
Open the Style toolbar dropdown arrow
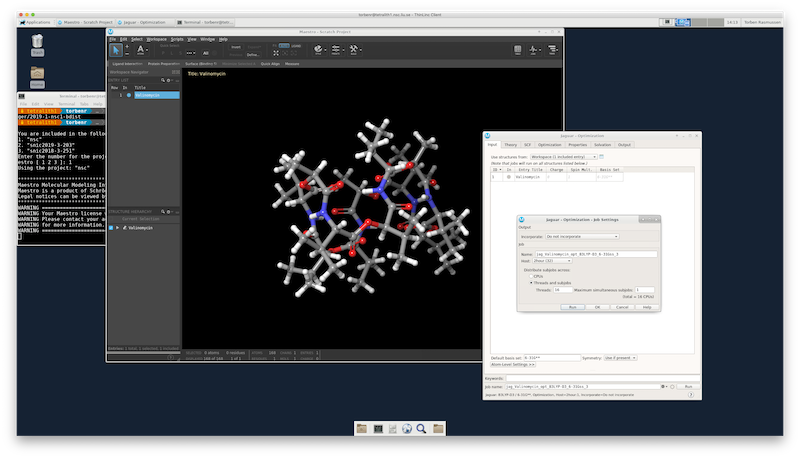[326, 50]
